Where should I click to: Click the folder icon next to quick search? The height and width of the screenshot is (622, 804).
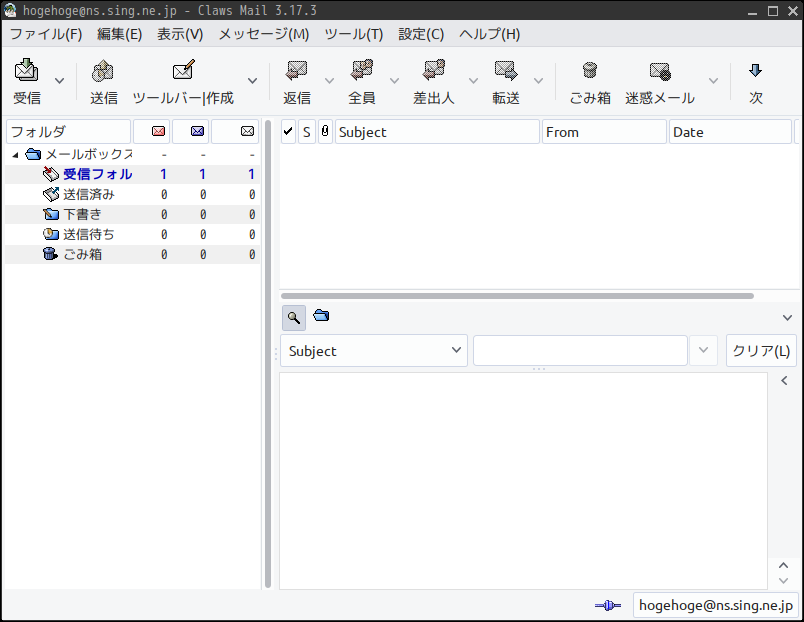[321, 315]
